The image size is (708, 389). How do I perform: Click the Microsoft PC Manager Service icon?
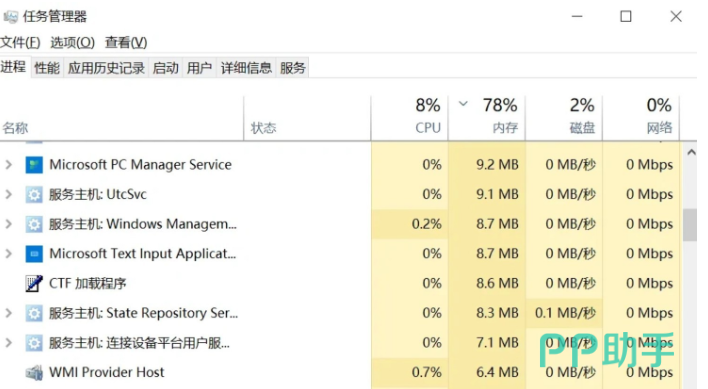tap(34, 165)
